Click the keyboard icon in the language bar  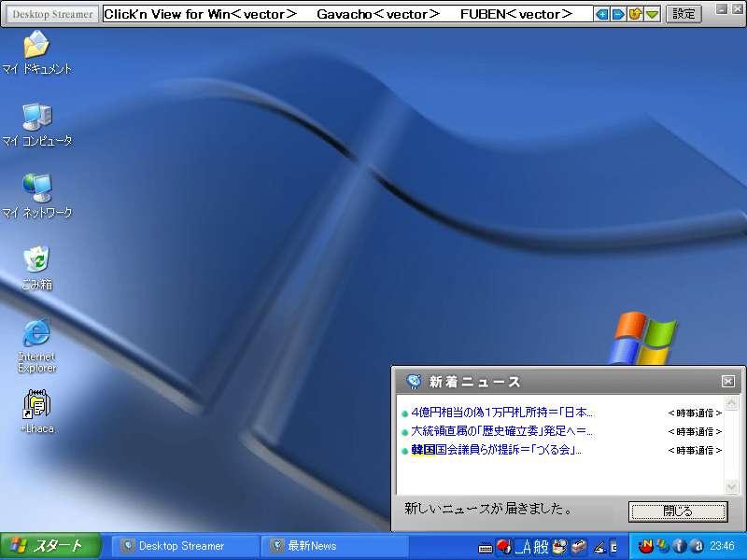486,548
